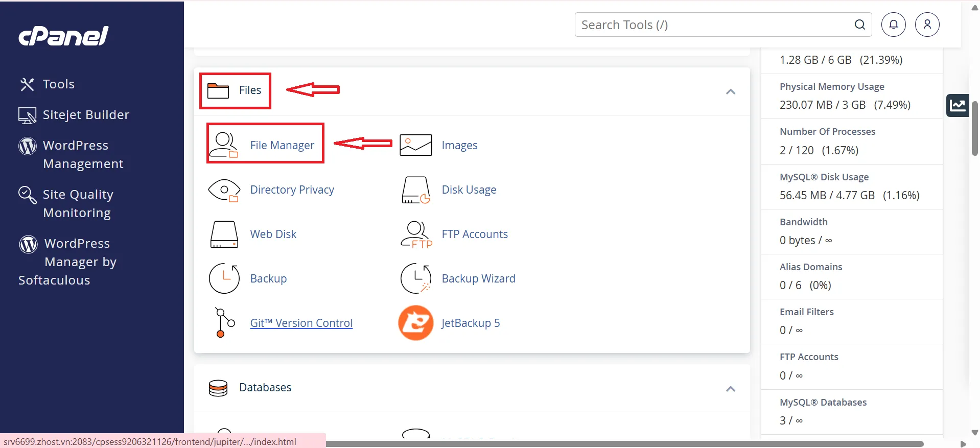Click the Search Tools input field
This screenshot has height=448, width=980.
click(x=715, y=25)
